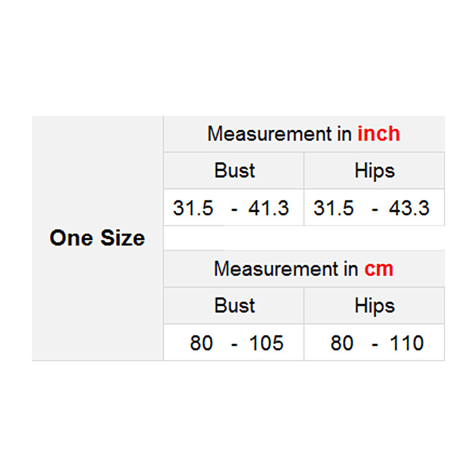Click 80 in the Hips cm cell
The width and height of the screenshot is (476, 476).
[x=342, y=343]
